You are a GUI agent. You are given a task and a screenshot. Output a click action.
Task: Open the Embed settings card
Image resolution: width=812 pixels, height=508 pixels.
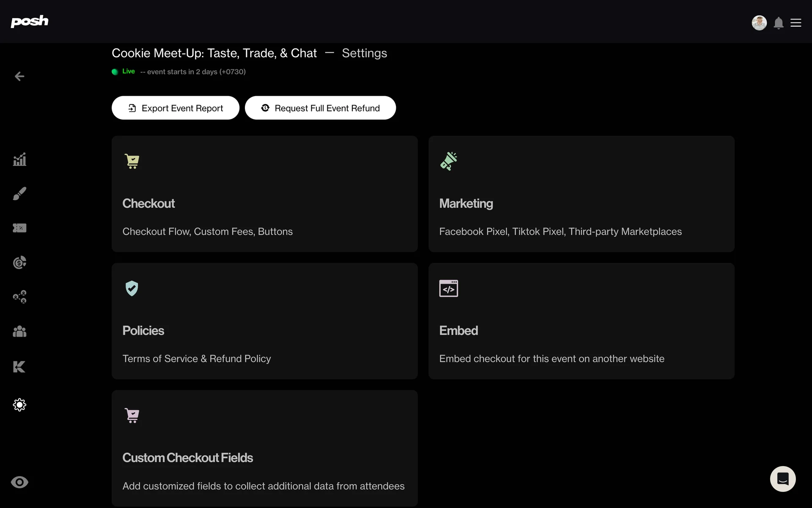click(x=581, y=321)
